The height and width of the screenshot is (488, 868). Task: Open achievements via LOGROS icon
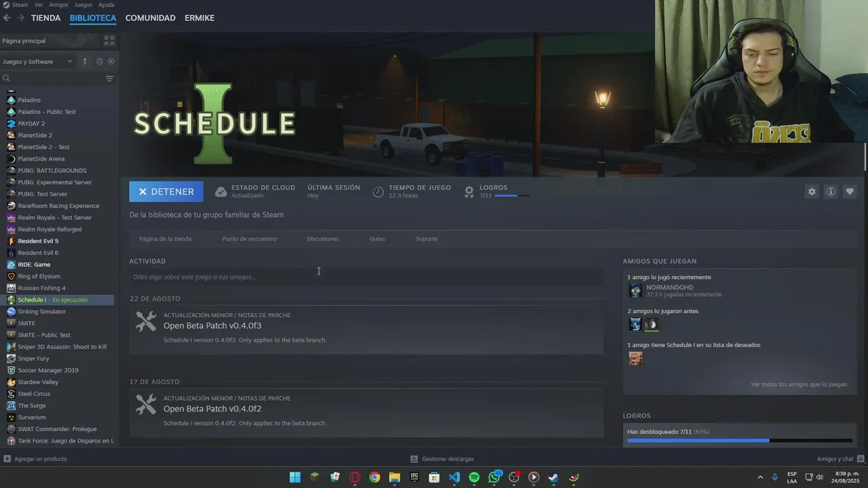469,192
